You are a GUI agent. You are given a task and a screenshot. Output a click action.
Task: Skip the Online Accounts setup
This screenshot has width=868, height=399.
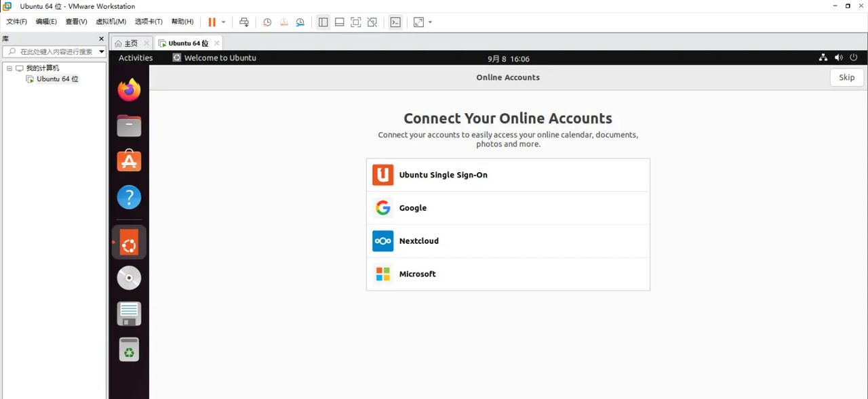click(x=847, y=77)
